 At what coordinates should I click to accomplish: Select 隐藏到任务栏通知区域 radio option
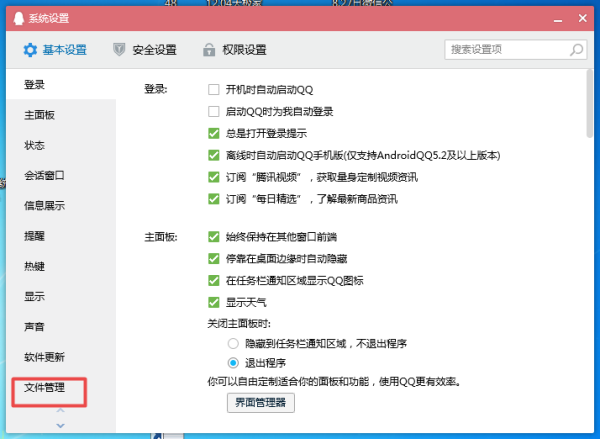(x=233, y=343)
